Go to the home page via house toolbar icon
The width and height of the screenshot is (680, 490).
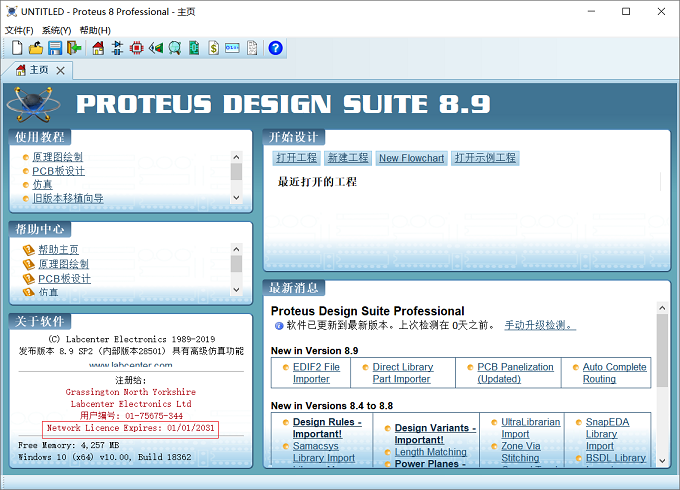[98, 48]
